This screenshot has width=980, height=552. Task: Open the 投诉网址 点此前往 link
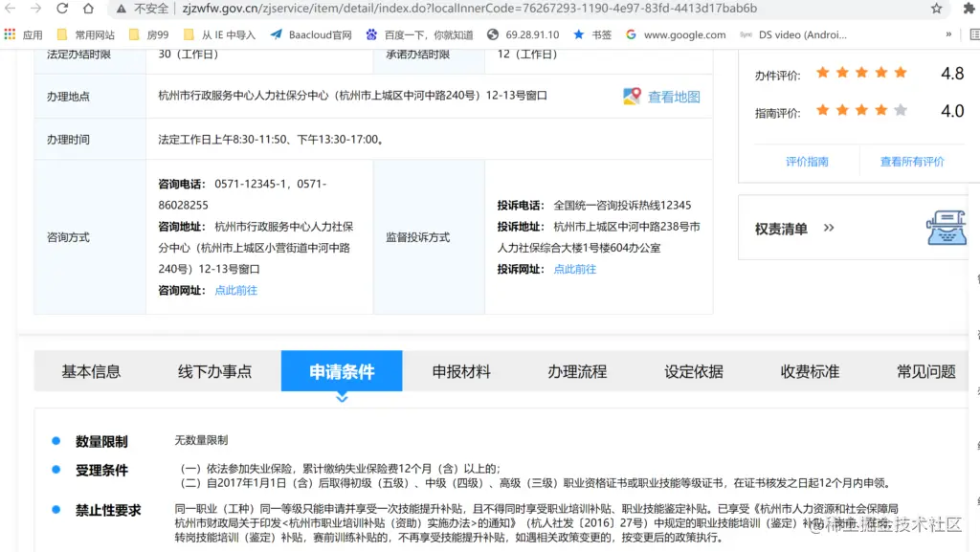pos(575,269)
